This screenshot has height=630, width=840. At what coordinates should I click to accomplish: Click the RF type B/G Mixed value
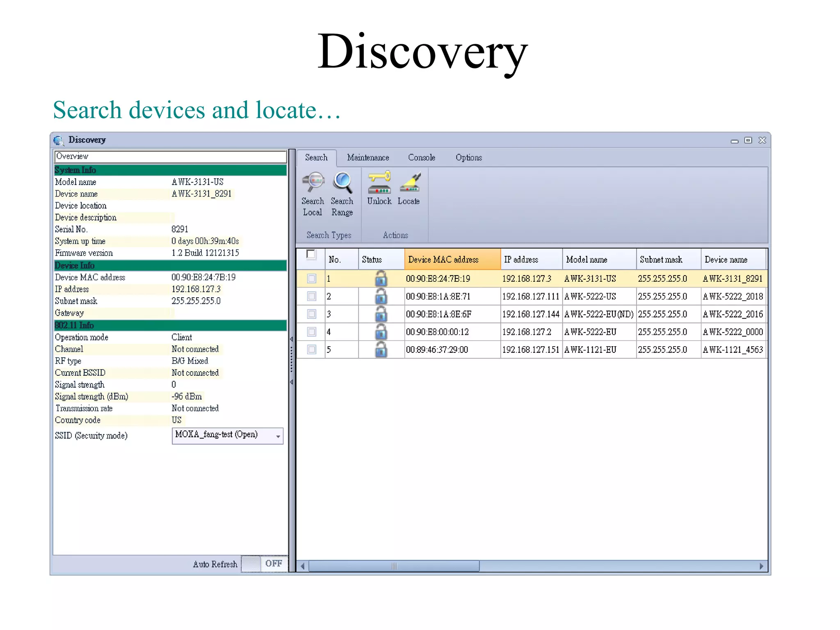(190, 361)
